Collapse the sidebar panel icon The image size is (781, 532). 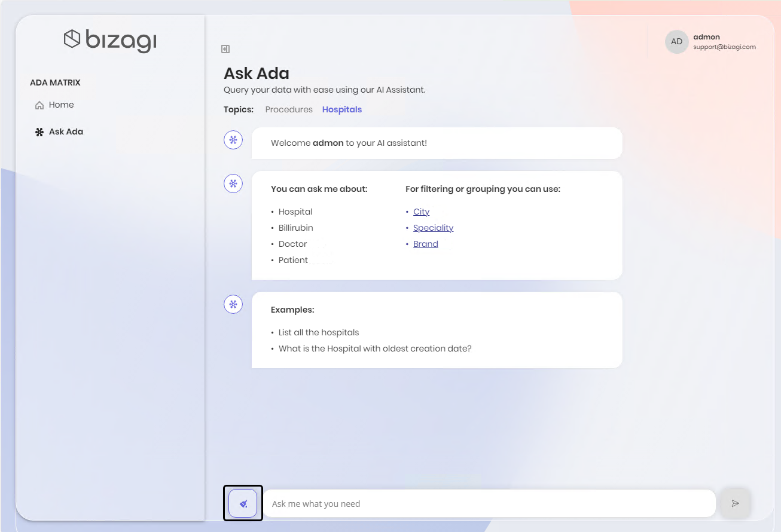(225, 49)
